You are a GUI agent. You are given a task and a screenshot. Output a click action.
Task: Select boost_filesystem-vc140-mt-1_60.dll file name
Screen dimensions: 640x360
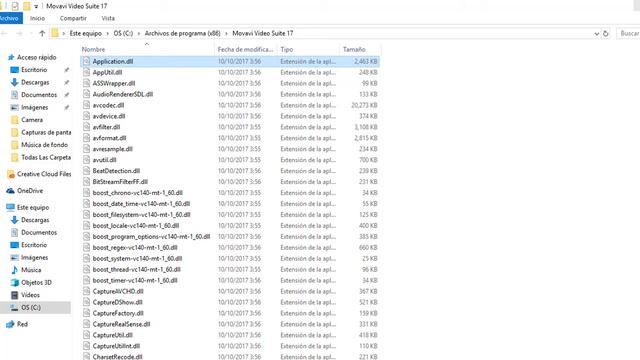click(x=141, y=215)
